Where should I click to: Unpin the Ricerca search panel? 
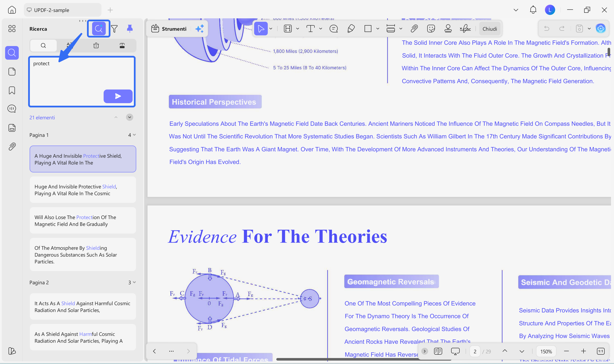(x=130, y=29)
